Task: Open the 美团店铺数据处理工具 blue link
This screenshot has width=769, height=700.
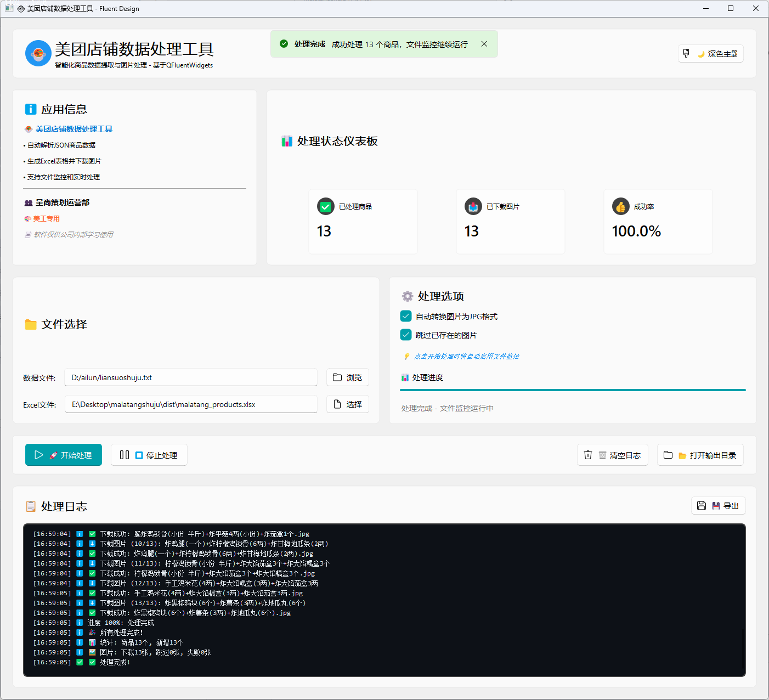Action: [74, 129]
